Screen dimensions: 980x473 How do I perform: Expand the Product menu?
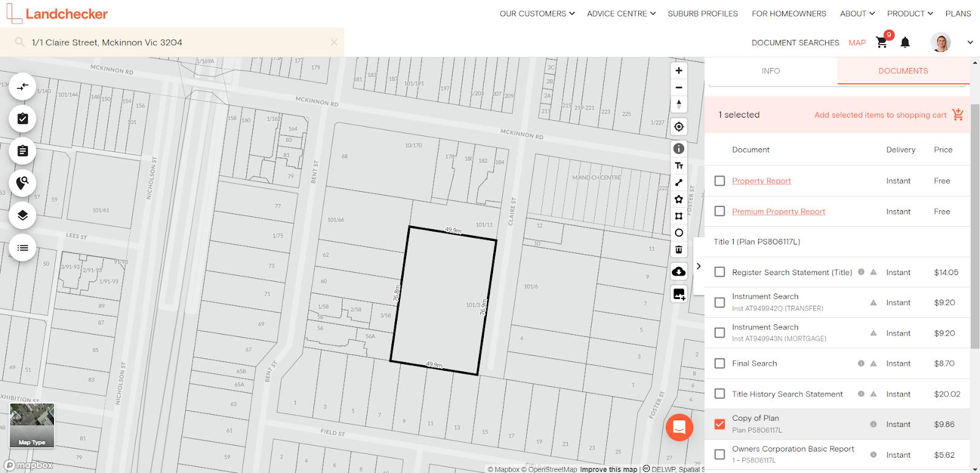[x=910, y=13]
